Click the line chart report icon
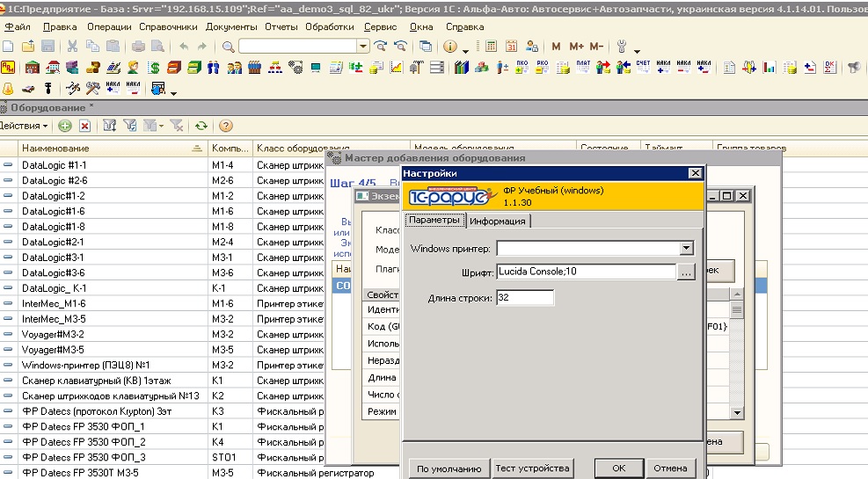868x479 pixels. point(397,68)
